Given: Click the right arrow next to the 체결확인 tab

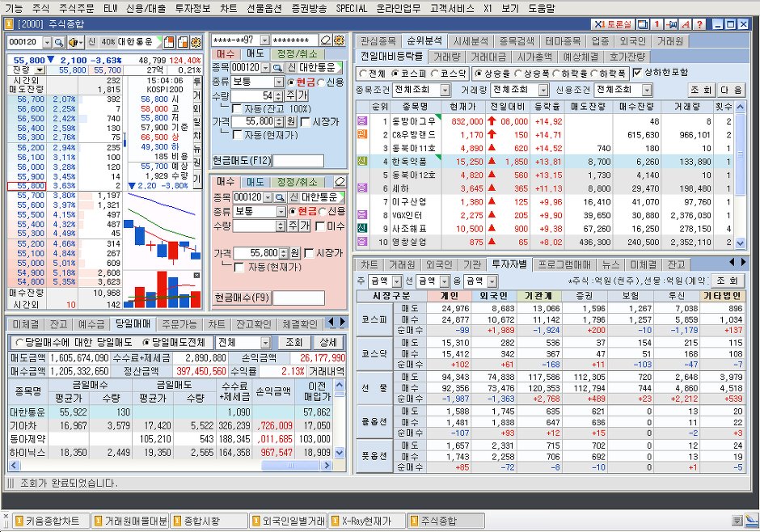Looking at the screenshot, I should click(x=342, y=323).
